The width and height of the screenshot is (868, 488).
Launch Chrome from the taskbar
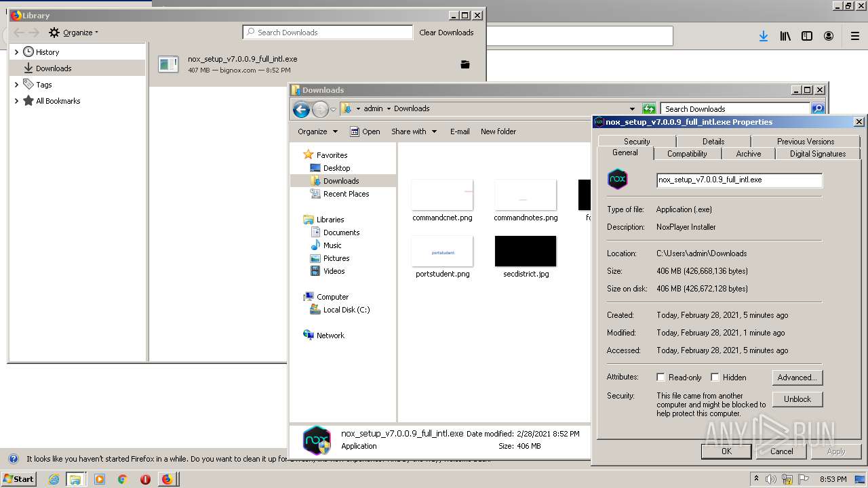(122, 479)
